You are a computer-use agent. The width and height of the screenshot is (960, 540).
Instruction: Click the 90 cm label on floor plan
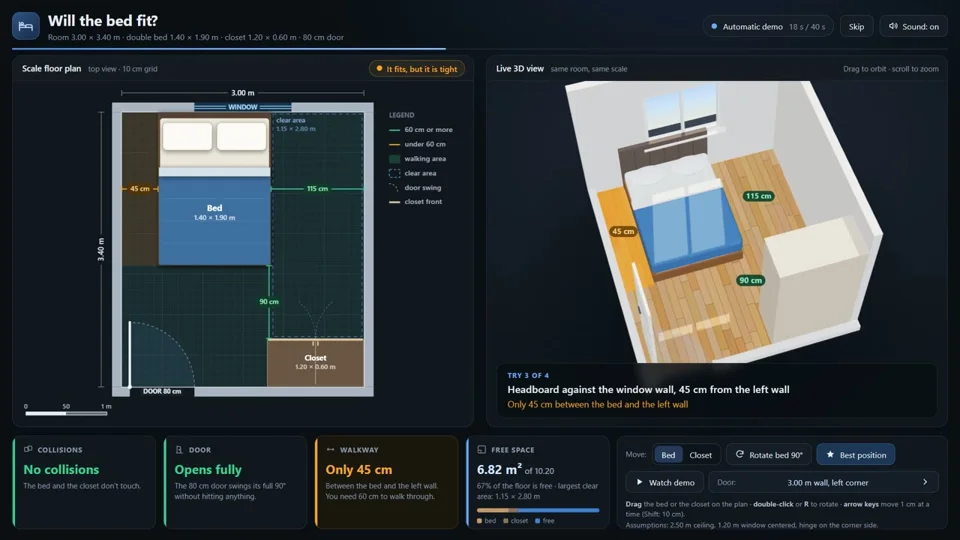coord(269,302)
